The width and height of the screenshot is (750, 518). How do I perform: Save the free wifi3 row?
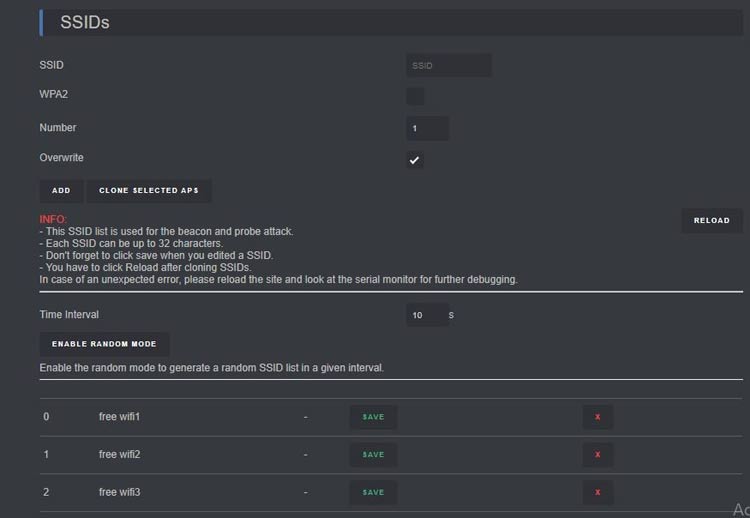coord(373,492)
